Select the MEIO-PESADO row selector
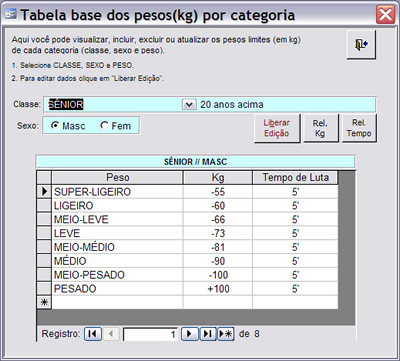 click(44, 275)
